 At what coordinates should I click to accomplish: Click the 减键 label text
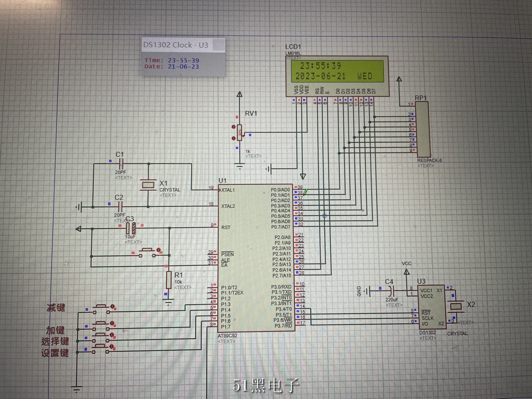tap(56, 307)
